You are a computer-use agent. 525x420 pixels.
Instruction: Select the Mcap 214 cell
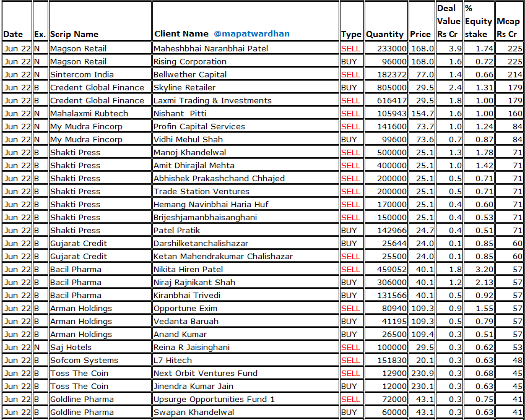(510, 75)
